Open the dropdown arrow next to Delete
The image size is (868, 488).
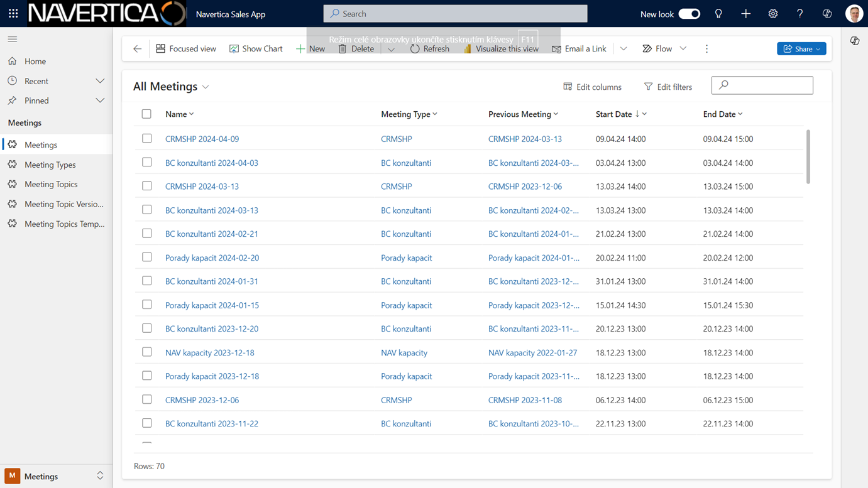tap(391, 49)
